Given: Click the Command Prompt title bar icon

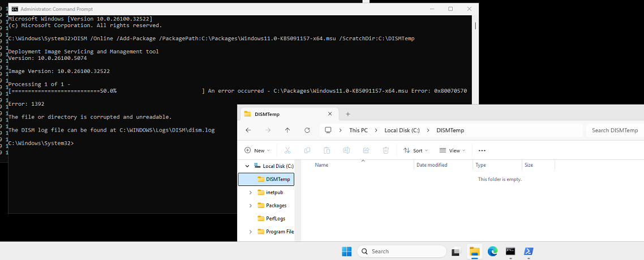Looking at the screenshot, I should coord(14,9).
